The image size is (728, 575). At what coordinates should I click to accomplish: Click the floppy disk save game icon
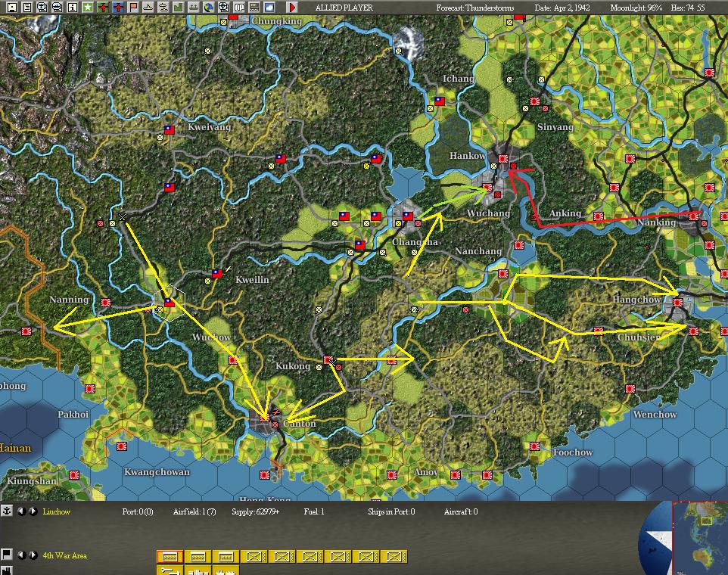pyautogui.click(x=12, y=7)
